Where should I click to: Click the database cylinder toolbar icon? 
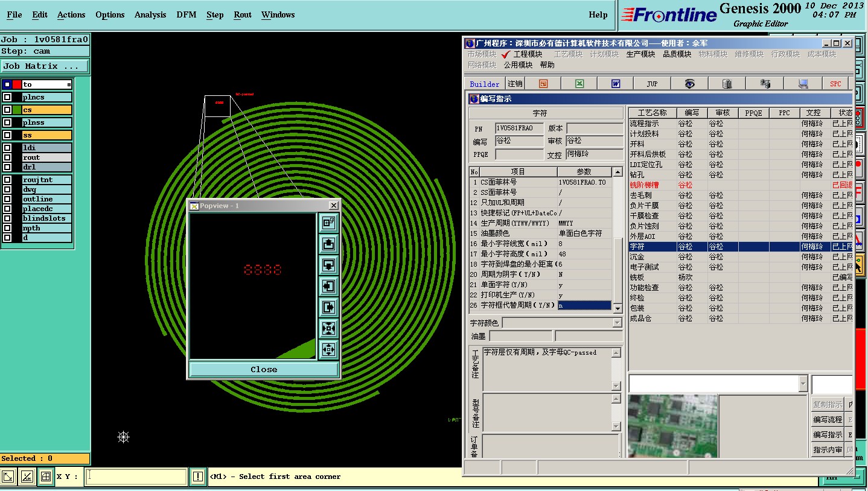726,84
